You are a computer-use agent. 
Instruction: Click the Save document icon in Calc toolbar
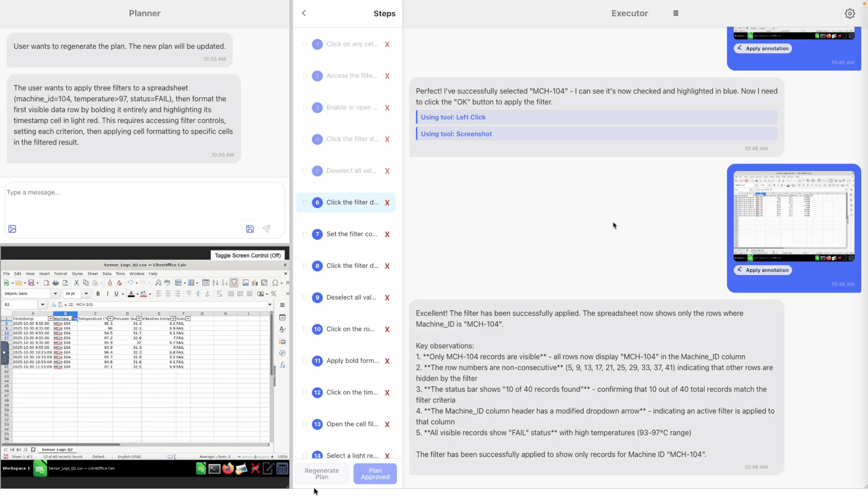(31, 283)
